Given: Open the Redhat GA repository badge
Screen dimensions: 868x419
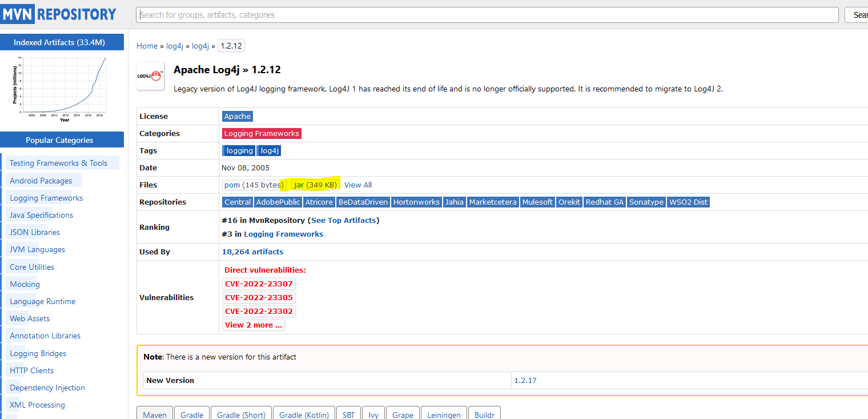Looking at the screenshot, I should [x=605, y=202].
